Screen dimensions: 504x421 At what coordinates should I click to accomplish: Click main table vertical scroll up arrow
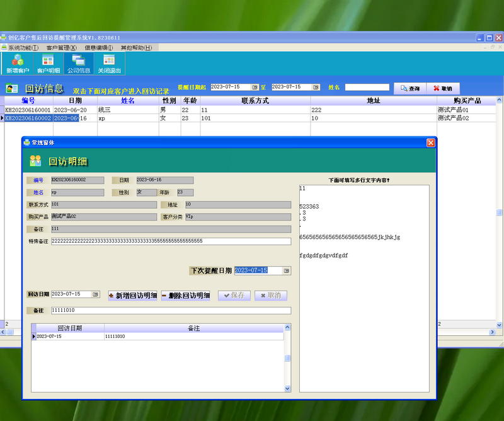[x=499, y=100]
